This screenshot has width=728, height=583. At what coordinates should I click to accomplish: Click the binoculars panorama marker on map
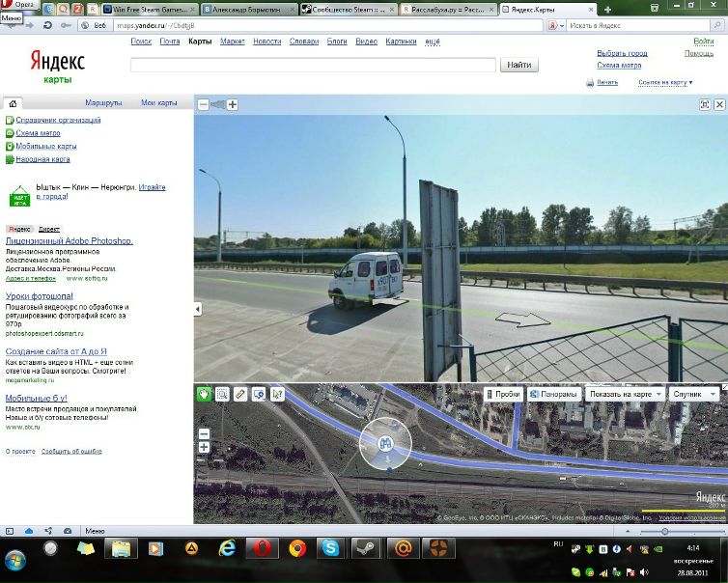[385, 444]
